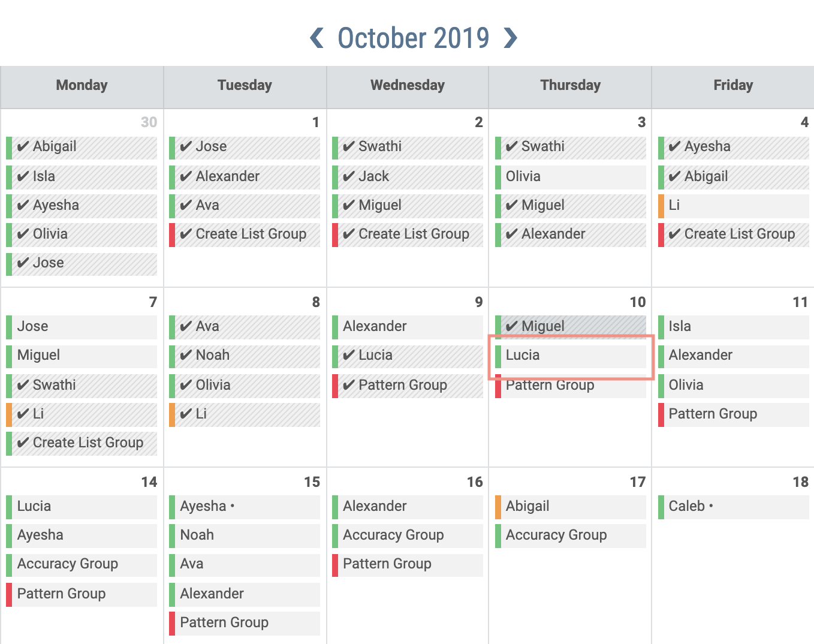Screen dimensions: 814x644
Task: Click the October 2019 month title
Action: (414, 38)
